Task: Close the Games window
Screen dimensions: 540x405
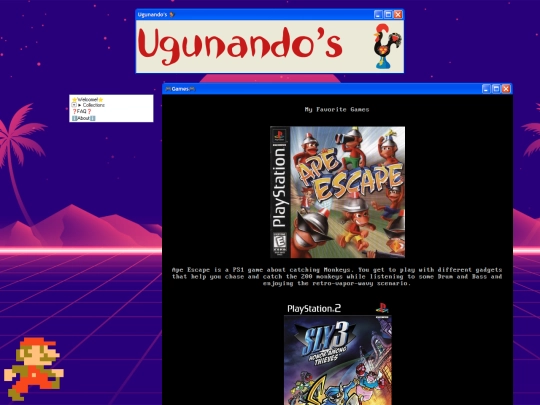Action: click(x=506, y=89)
